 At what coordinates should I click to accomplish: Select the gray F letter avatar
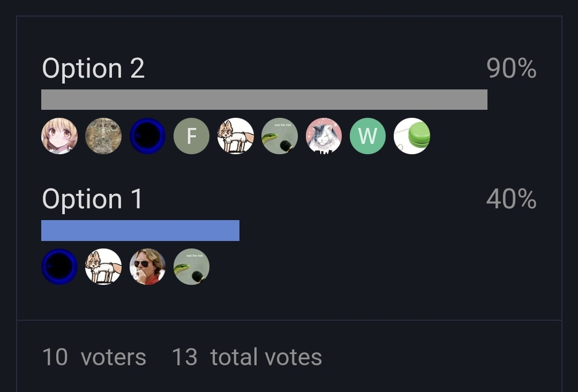[x=191, y=136]
